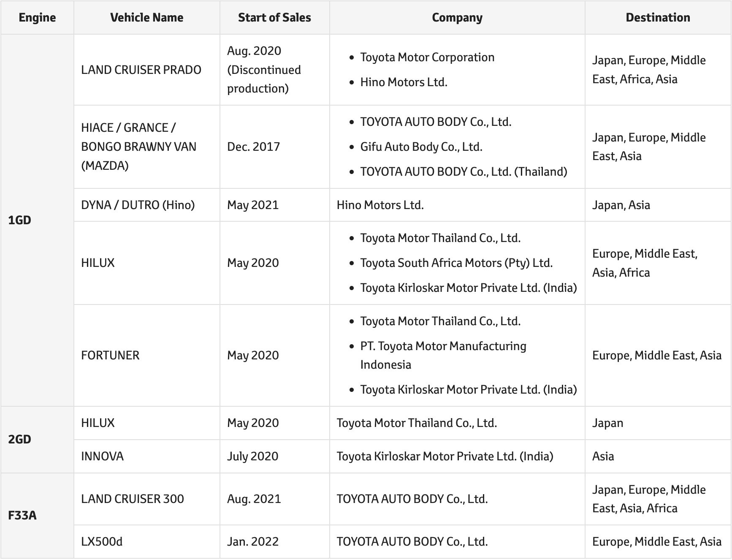The image size is (732, 560).
Task: Click FORTUNER vehicle name
Action: pyautogui.click(x=110, y=355)
